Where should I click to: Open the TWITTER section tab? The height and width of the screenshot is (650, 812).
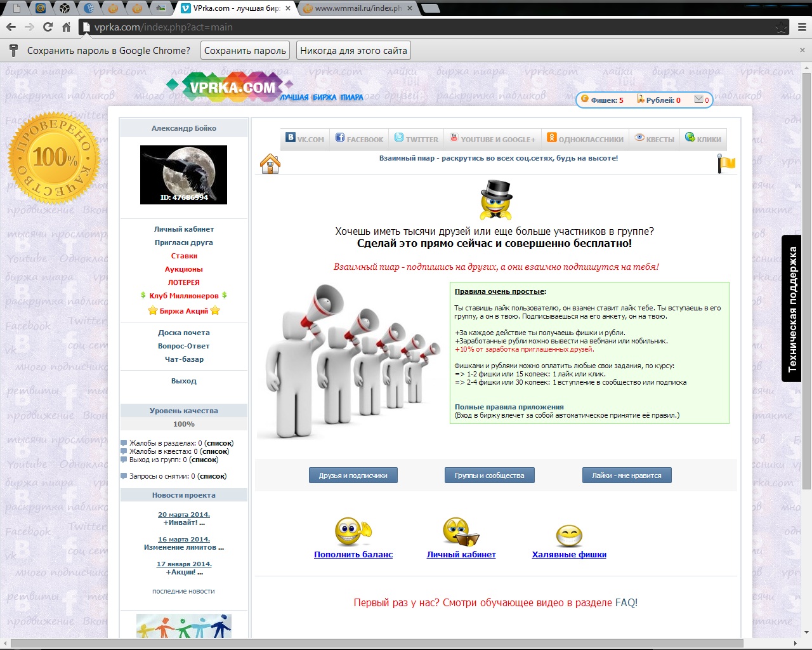416,139
